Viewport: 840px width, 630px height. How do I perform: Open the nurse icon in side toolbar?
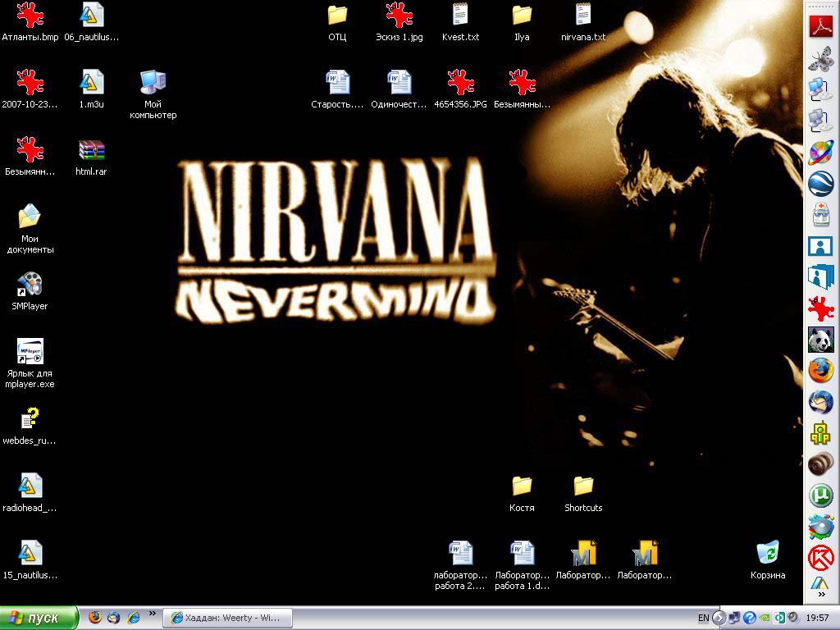tap(820, 215)
